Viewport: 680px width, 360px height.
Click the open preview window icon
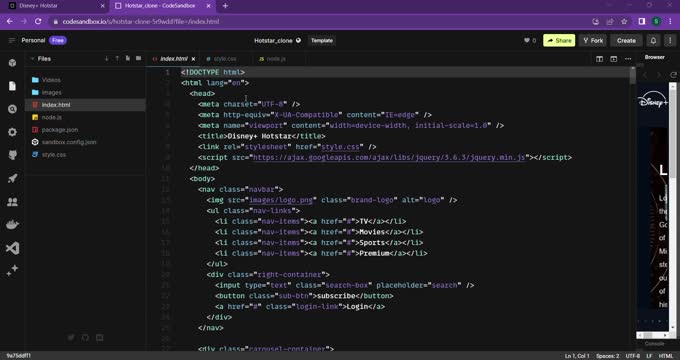pyautogui.click(x=614, y=59)
